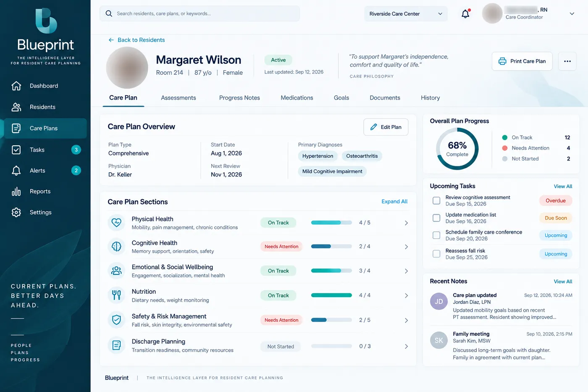The image size is (588, 392).
Task: Expand the Discharge Planning chevron
Action: [x=406, y=347]
